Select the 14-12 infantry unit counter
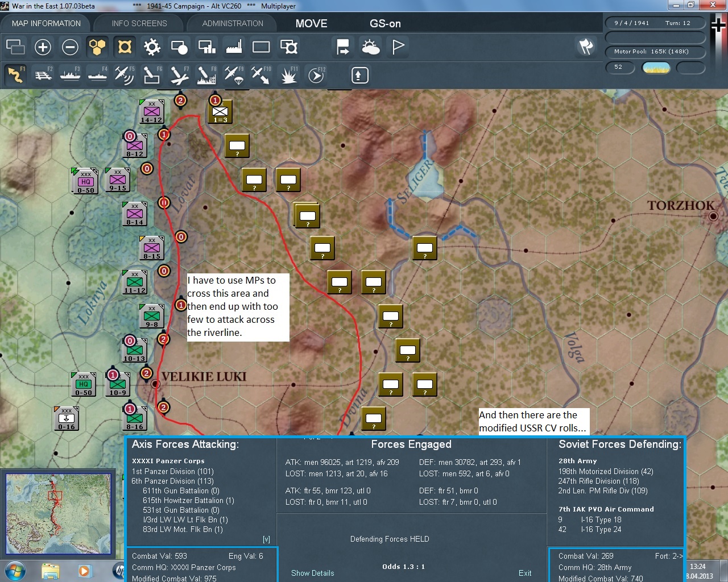 tap(151, 111)
